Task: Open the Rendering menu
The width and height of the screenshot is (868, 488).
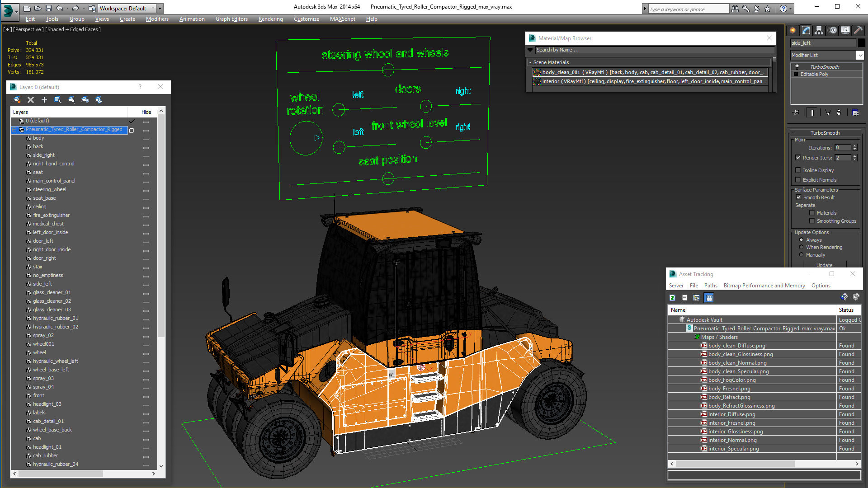Action: click(x=270, y=19)
